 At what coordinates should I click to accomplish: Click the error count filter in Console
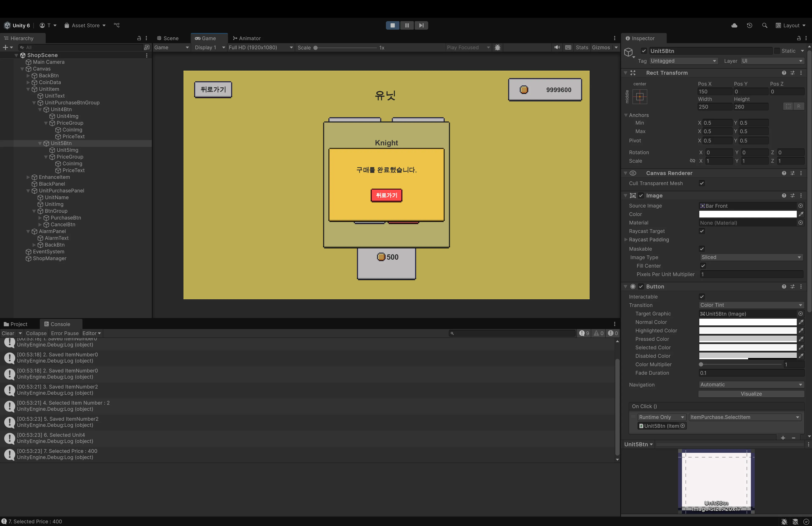(x=613, y=333)
